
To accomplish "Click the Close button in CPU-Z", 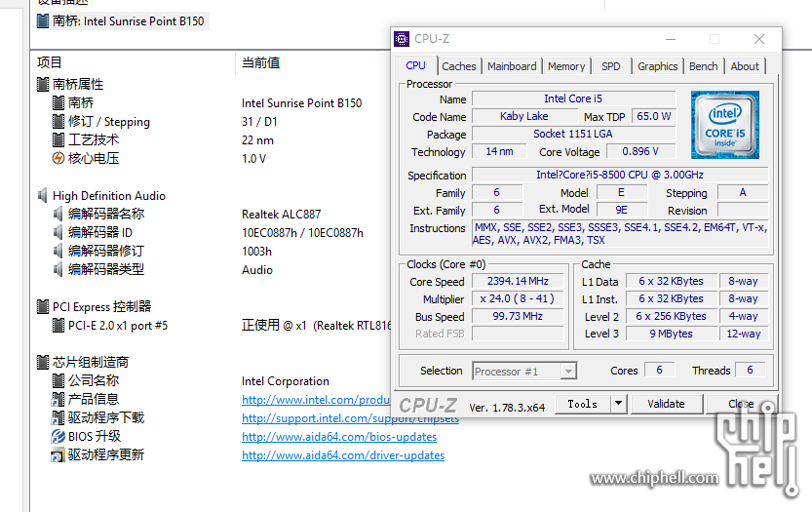I will [x=741, y=404].
